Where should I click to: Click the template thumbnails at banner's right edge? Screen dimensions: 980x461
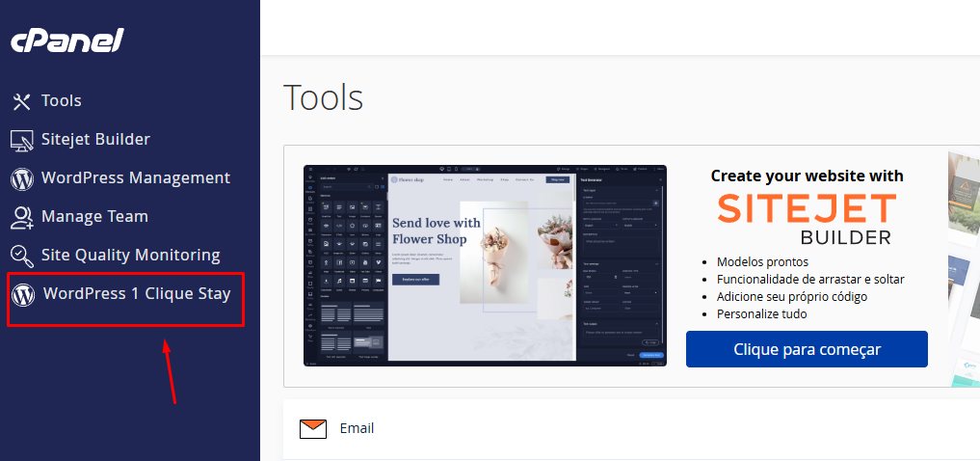click(964, 265)
